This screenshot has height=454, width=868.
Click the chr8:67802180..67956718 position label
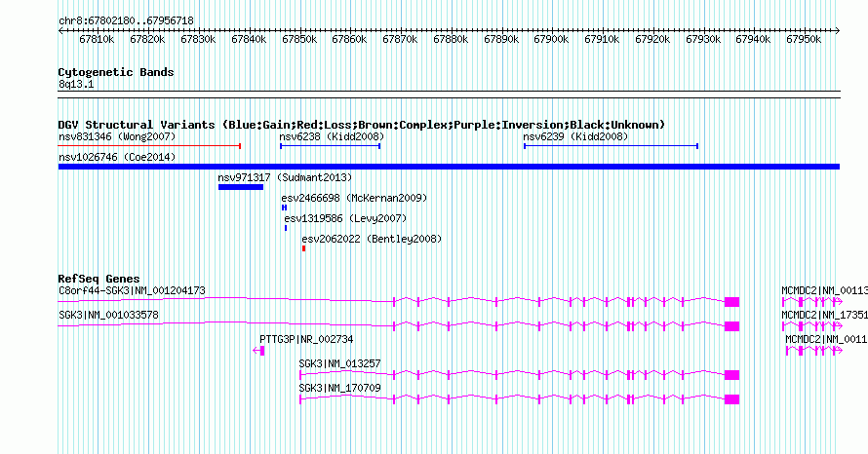126,21
